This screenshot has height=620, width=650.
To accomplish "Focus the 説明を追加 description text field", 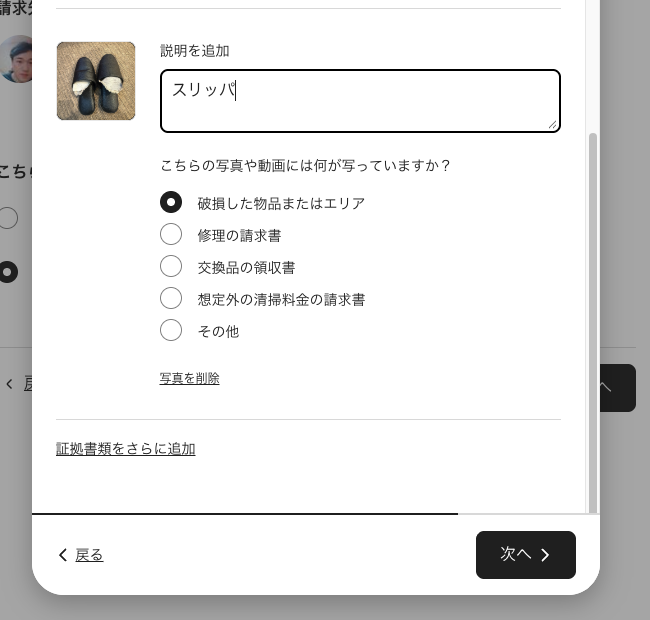I will pyautogui.click(x=359, y=101).
